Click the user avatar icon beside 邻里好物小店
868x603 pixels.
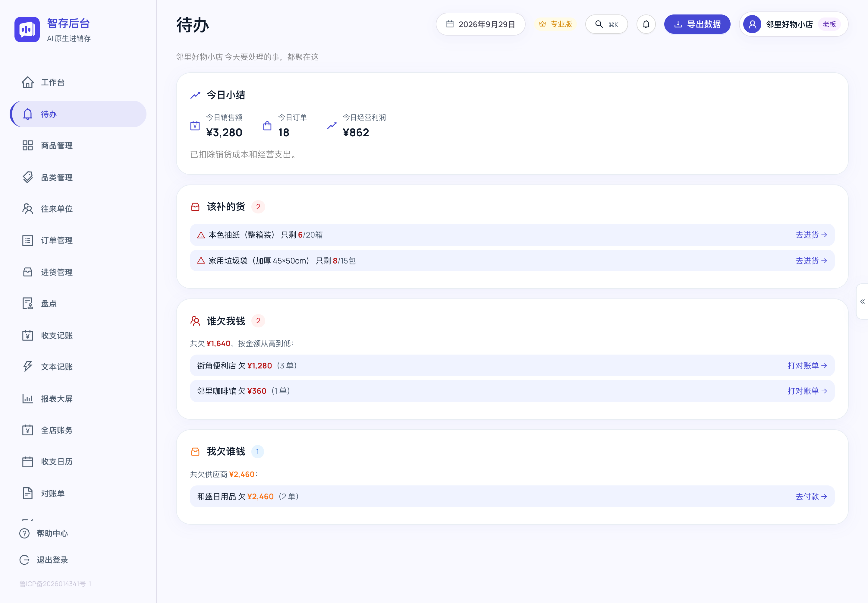pos(752,24)
